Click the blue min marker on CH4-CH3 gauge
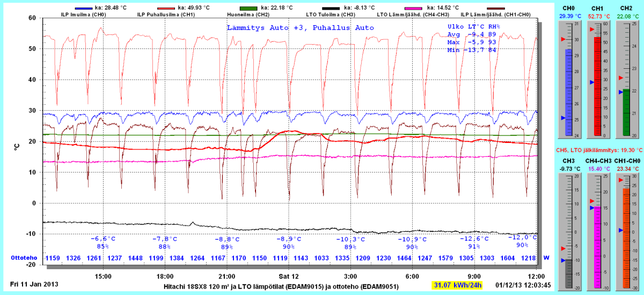The height and width of the screenshot is (295, 644). click(592, 207)
